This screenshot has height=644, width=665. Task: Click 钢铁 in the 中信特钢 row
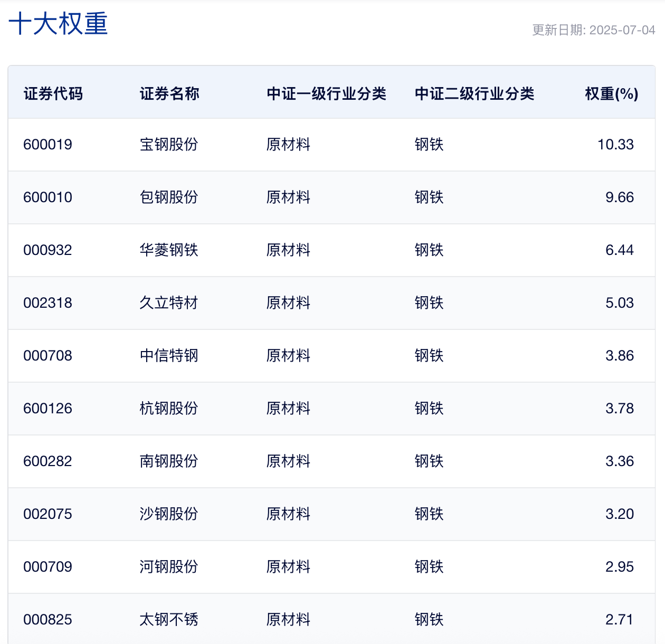pos(429,356)
